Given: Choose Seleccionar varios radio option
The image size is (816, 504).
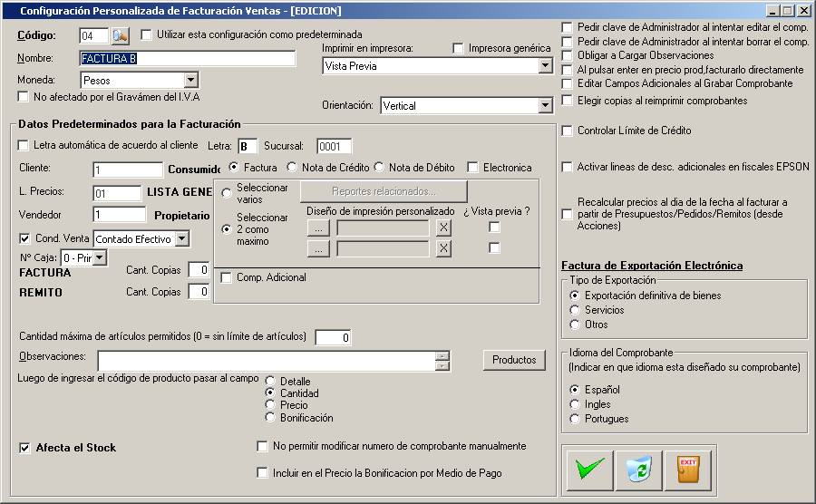Looking at the screenshot, I should (227, 193).
